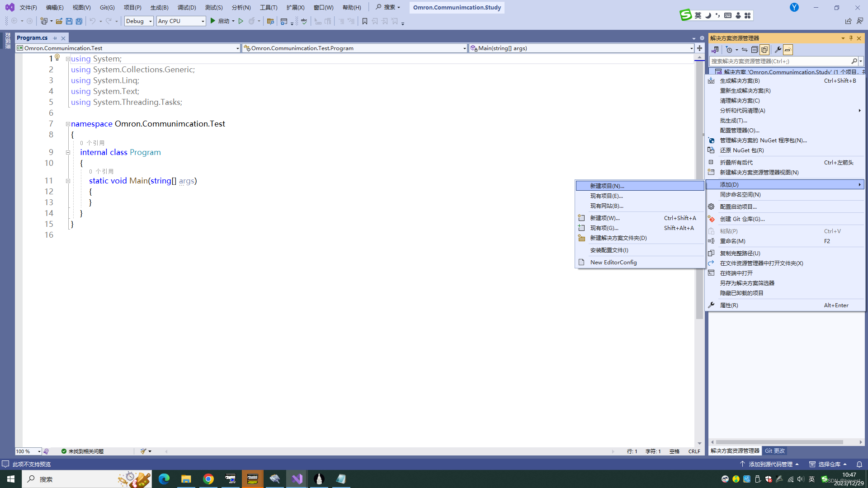Click Sync with Active Document icon
The height and width of the screenshot is (488, 868).
point(745,50)
